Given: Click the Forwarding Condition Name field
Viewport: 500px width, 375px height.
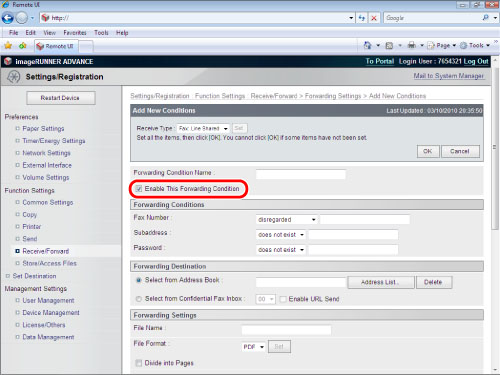Looking at the screenshot, I should pos(301,174).
